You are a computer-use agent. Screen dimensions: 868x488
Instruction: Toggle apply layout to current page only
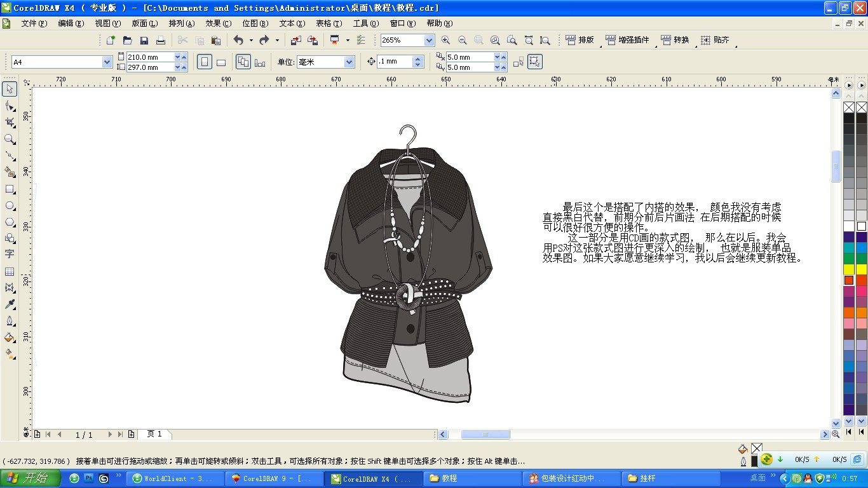pyautogui.click(x=260, y=62)
